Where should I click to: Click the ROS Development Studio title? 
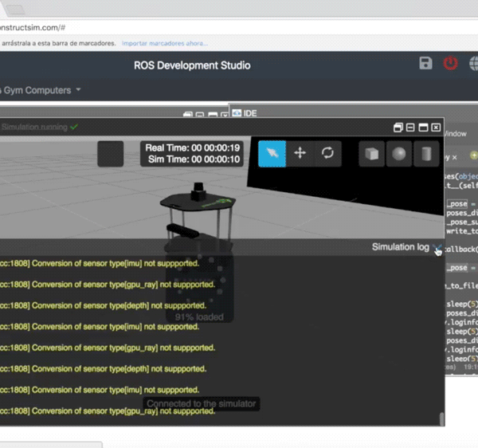[x=192, y=65]
